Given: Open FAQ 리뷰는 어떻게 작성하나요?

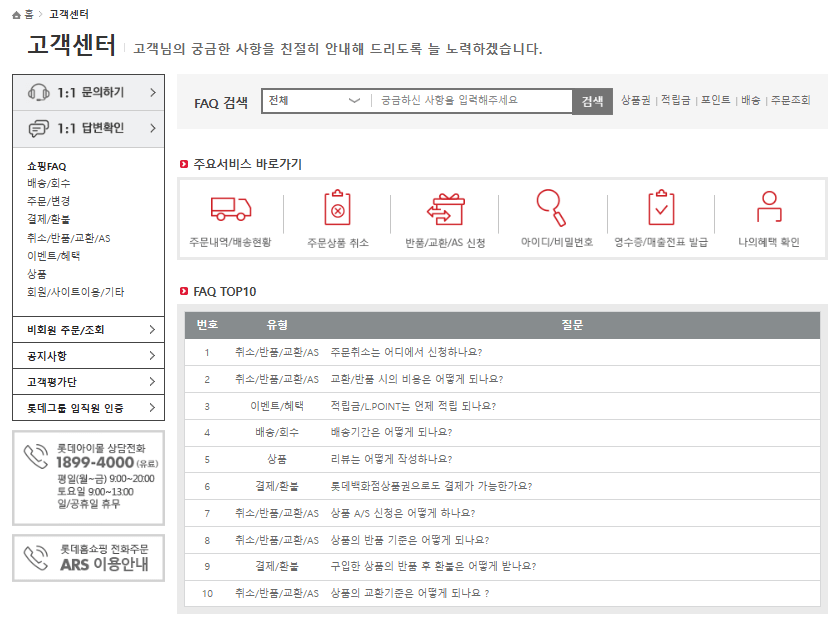Looking at the screenshot, I should (x=391, y=459).
